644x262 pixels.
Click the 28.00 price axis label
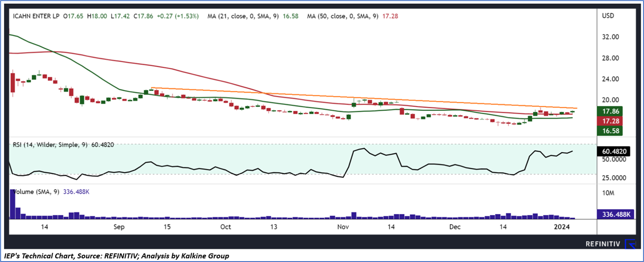point(610,58)
